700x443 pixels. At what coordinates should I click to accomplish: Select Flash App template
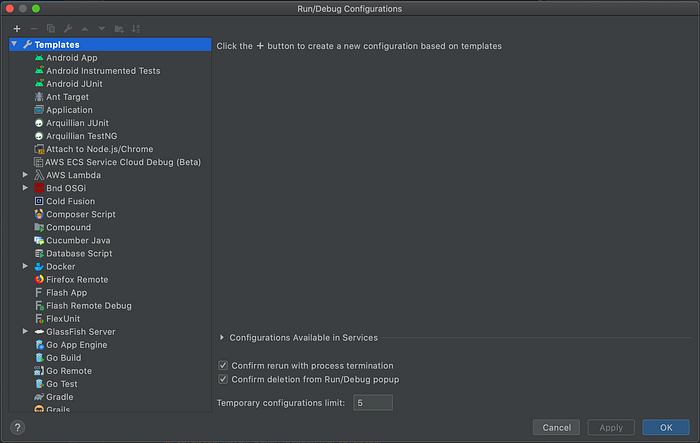(67, 293)
